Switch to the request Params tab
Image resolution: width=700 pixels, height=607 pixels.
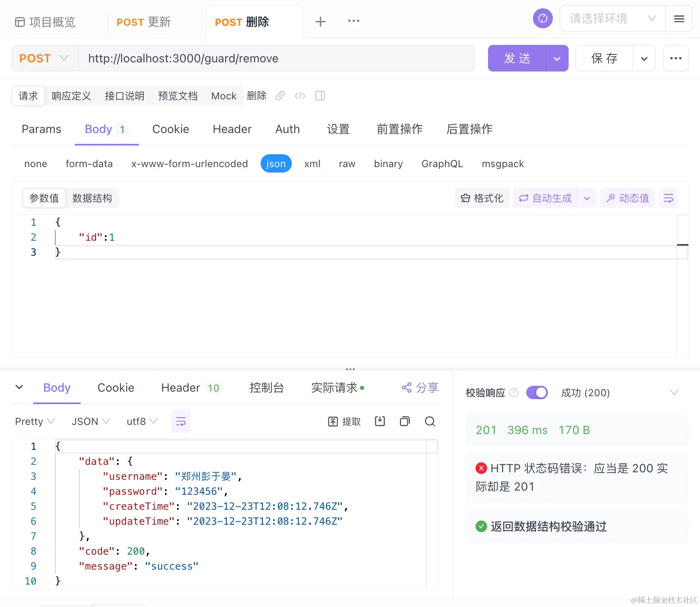[42, 129]
